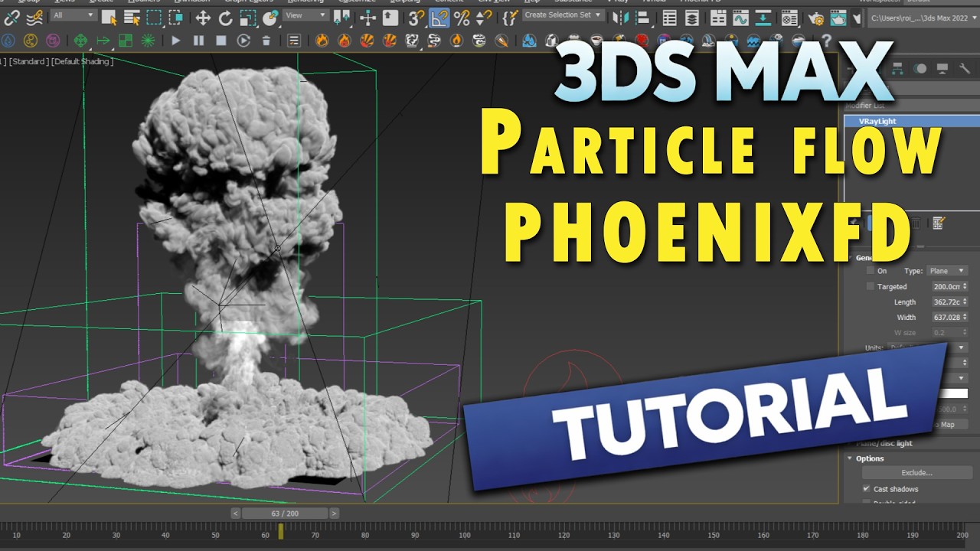This screenshot has height=551, width=980.
Task: Click frame 100 on the timeline ruler
Action: tap(465, 535)
